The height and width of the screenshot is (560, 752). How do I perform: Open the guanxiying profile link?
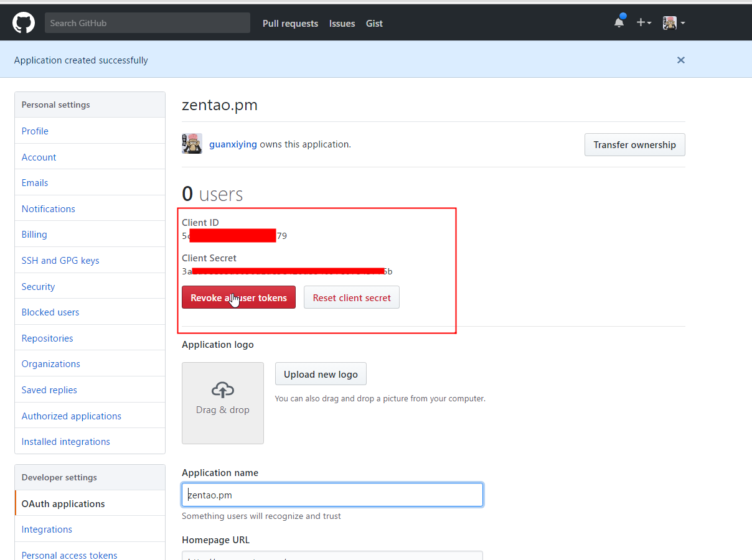[x=233, y=144]
